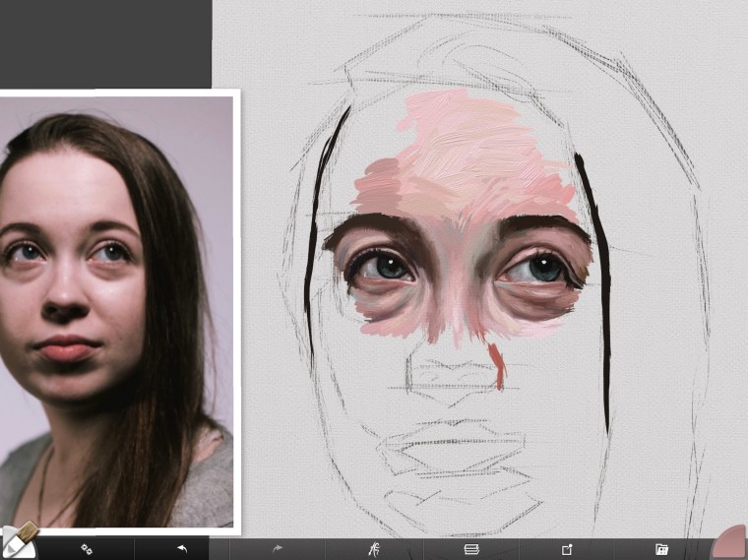Open the references and tracing menu icon
Image resolution: width=748 pixels, height=560 pixels.
[374, 549]
